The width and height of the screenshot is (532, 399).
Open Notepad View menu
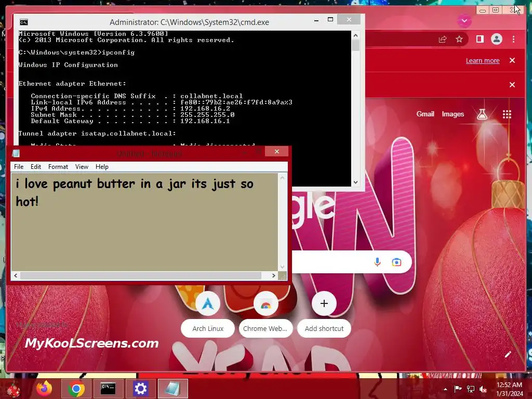coord(82,167)
